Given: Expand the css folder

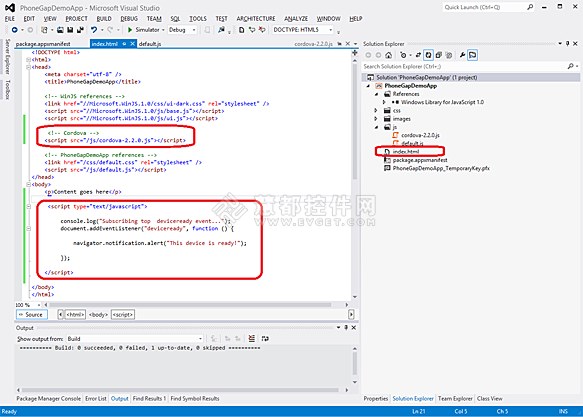Looking at the screenshot, I should 376,110.
